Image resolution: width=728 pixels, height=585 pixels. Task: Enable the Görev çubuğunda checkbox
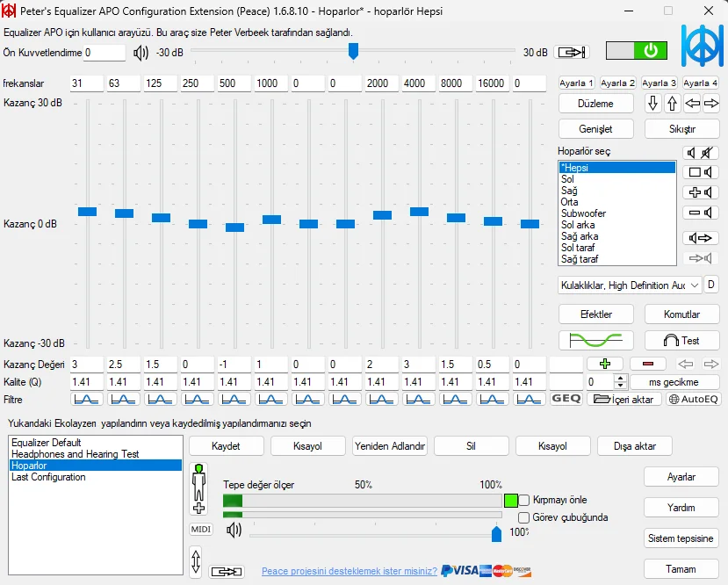[523, 517]
